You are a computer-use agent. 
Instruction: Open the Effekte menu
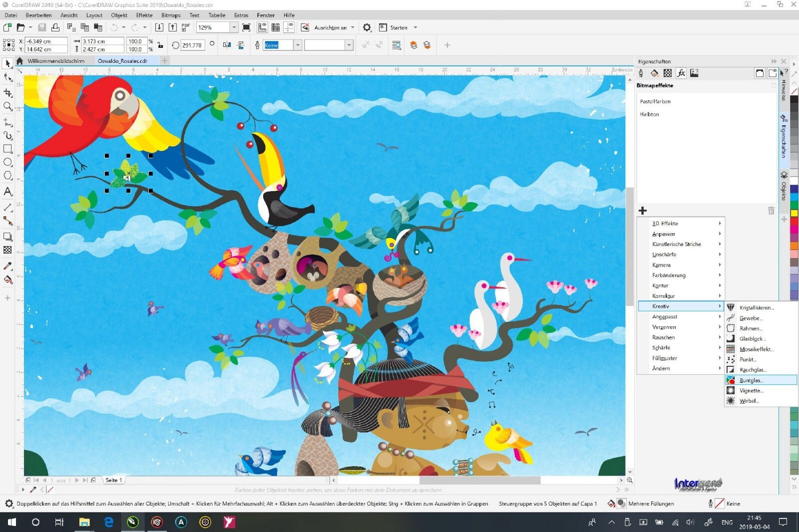(144, 15)
